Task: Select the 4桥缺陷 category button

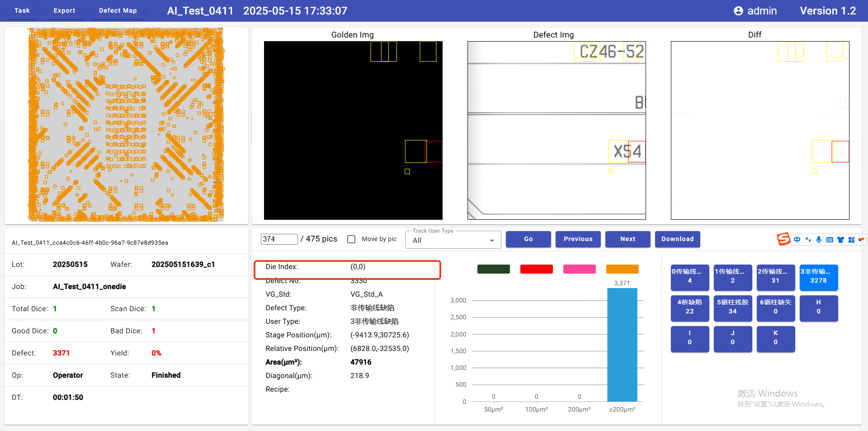Action: pyautogui.click(x=690, y=308)
